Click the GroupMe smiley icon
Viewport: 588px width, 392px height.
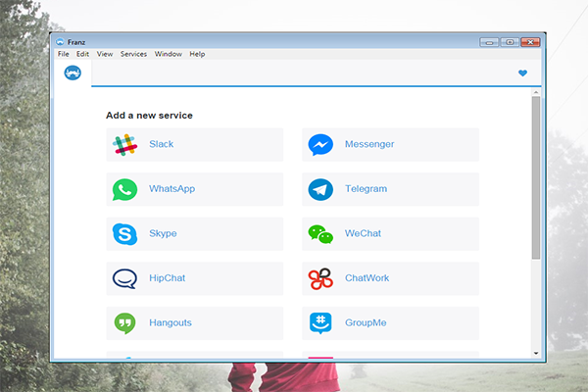(320, 323)
